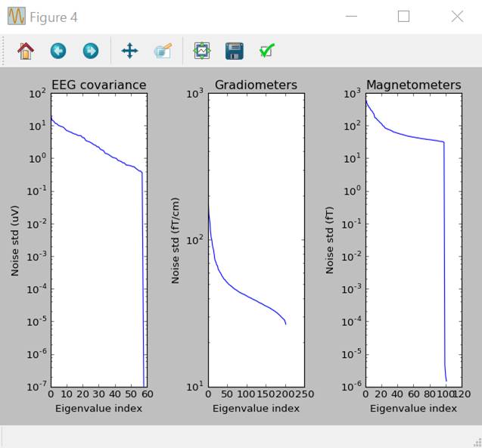Viewport: 482px width, 448px height.
Task: Select the Gradiometers plot title
Action: [256, 85]
